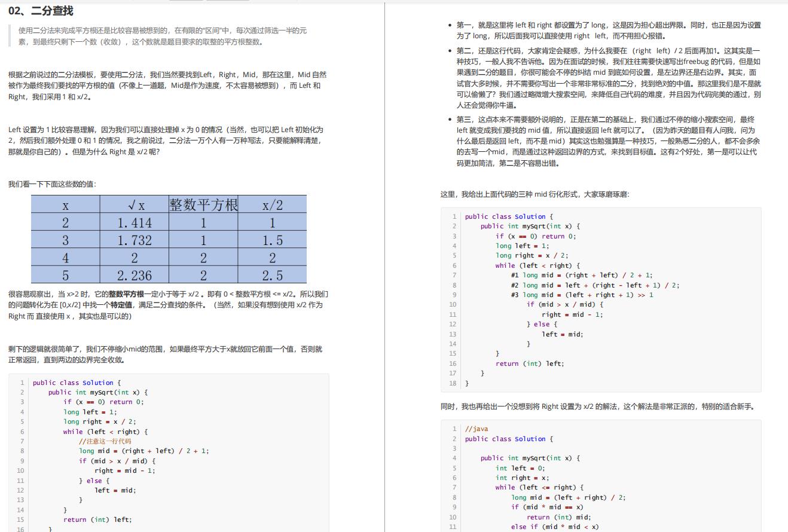Click the paragraph starting "Left 设置为 1 比较容易理解"

tap(167, 140)
